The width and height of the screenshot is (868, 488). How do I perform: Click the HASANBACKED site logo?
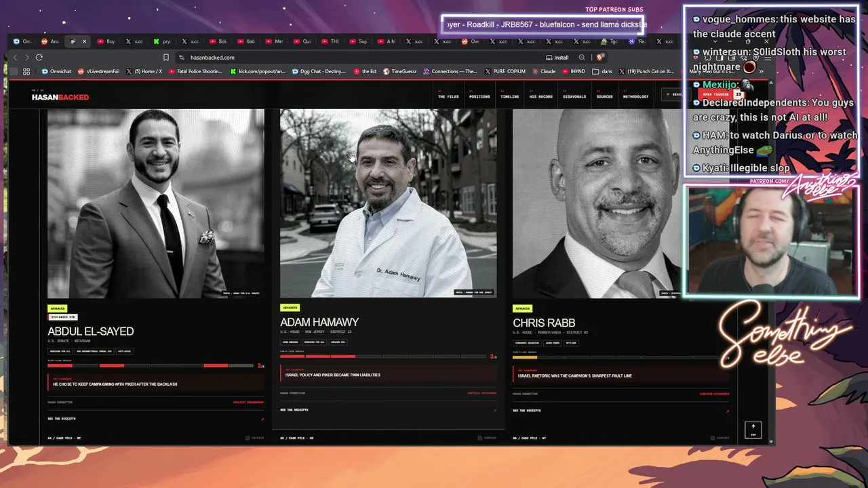point(60,97)
